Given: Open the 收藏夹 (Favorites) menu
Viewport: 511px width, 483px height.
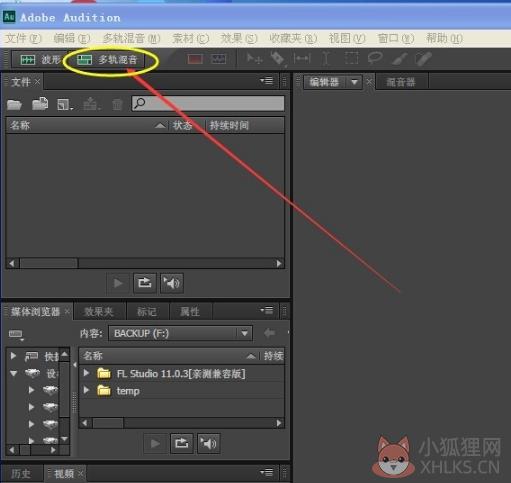Looking at the screenshot, I should pos(293,38).
